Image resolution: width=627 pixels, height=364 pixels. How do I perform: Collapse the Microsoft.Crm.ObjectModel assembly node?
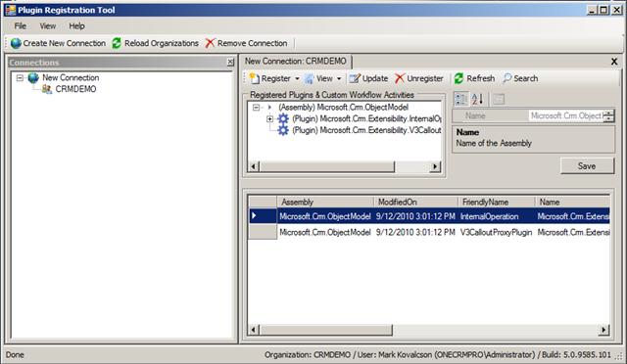(257, 108)
